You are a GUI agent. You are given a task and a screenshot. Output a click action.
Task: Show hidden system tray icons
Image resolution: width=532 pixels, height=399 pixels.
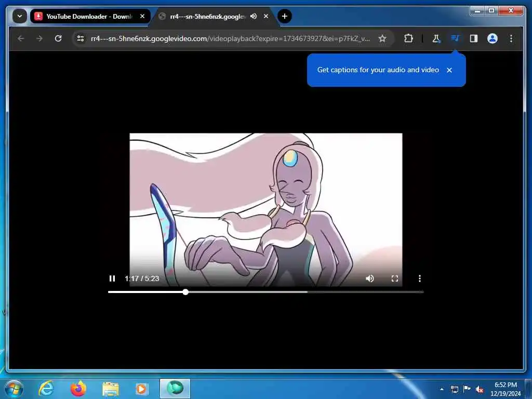tap(442, 389)
